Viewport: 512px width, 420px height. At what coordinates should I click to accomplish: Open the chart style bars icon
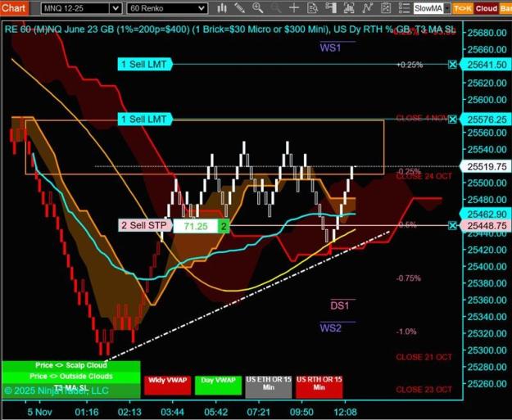coord(222,8)
